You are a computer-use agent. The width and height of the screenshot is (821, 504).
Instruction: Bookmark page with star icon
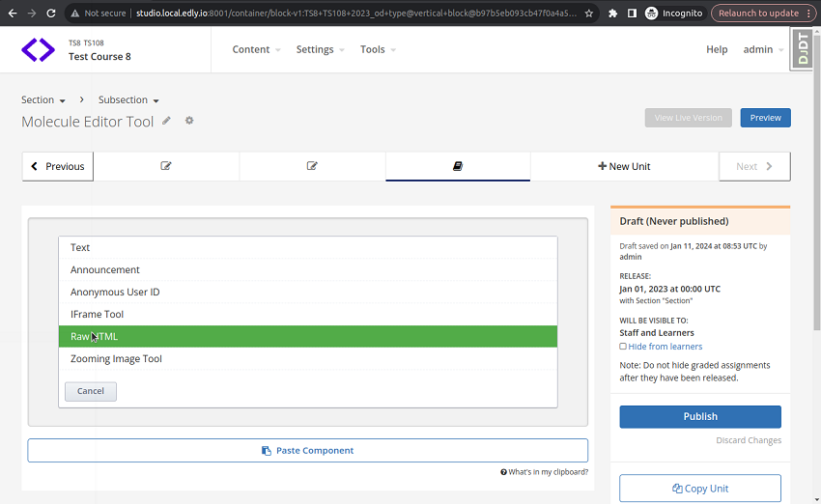pos(588,14)
